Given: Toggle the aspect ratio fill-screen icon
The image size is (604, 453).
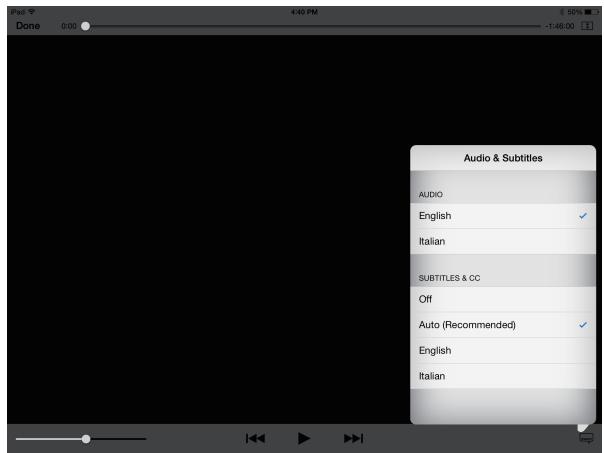Looking at the screenshot, I should click(x=587, y=26).
